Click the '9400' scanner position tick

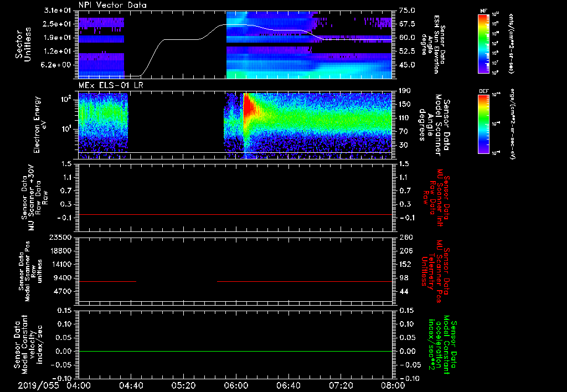(x=64, y=278)
